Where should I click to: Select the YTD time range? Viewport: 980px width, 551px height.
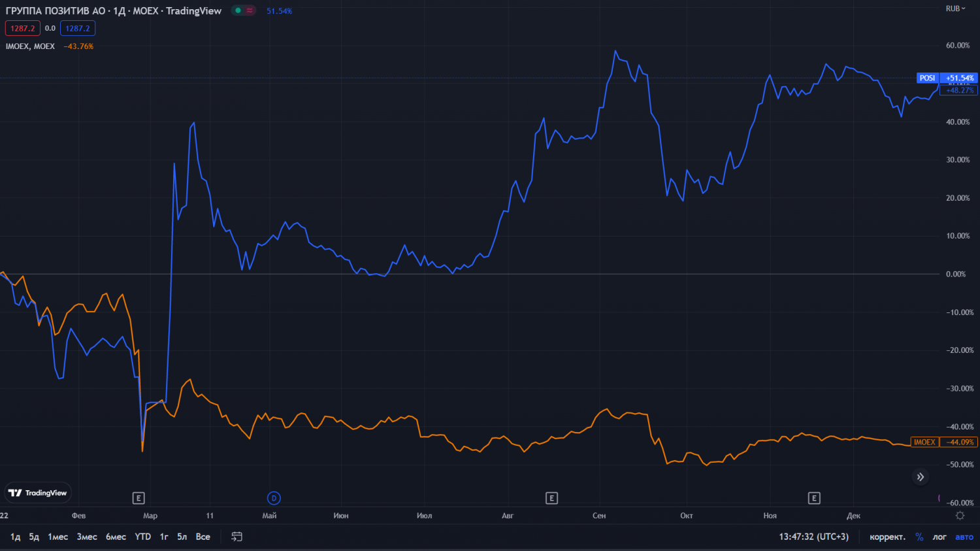pos(142,537)
